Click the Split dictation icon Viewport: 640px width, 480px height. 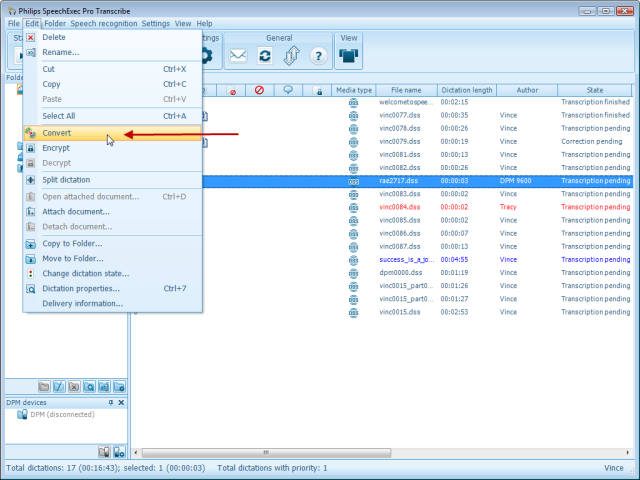[x=31, y=180]
